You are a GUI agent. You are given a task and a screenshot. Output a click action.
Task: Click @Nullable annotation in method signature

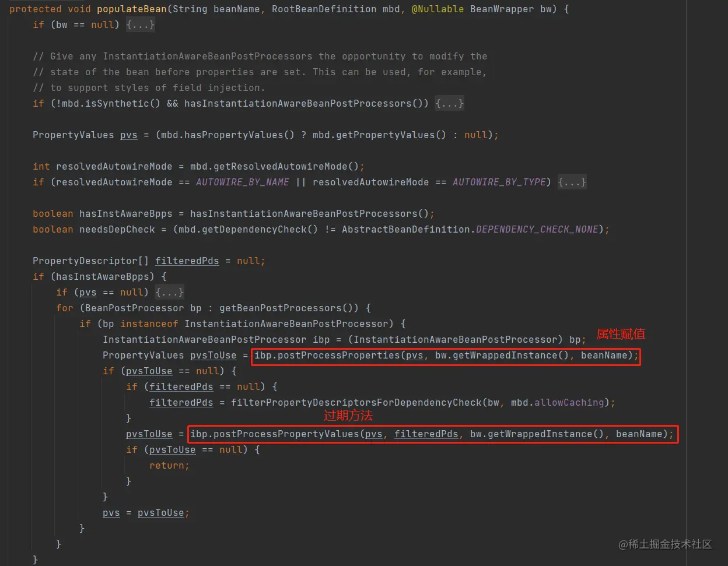438,9
